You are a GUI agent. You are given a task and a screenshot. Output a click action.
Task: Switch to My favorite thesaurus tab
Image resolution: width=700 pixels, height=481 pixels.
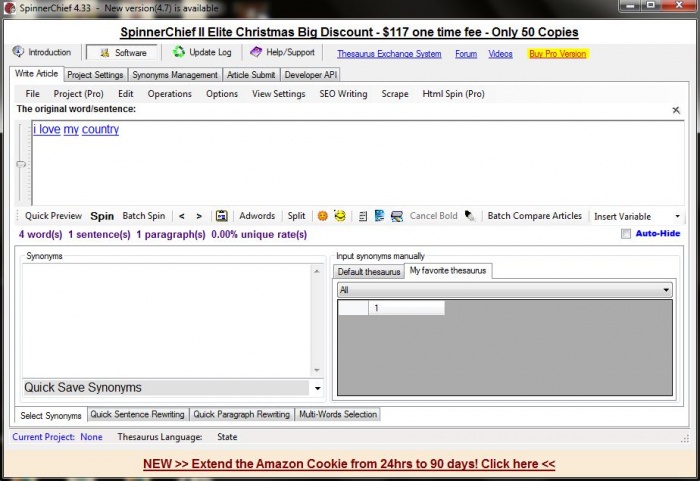(x=448, y=271)
